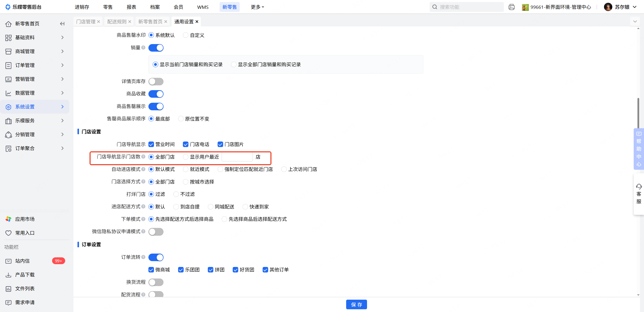Screen dimensions: 644x312
Task: Click the printer icon in top bar
Action: 511,7
